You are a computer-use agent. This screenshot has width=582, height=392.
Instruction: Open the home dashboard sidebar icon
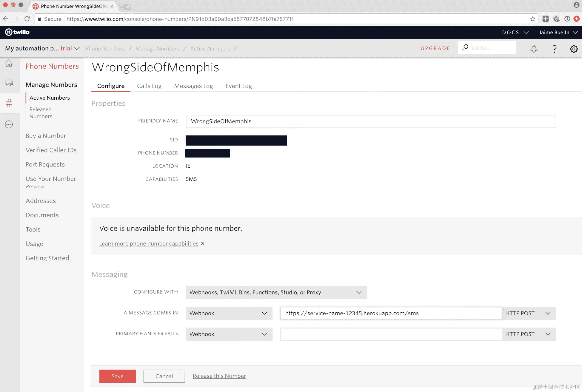click(x=9, y=63)
